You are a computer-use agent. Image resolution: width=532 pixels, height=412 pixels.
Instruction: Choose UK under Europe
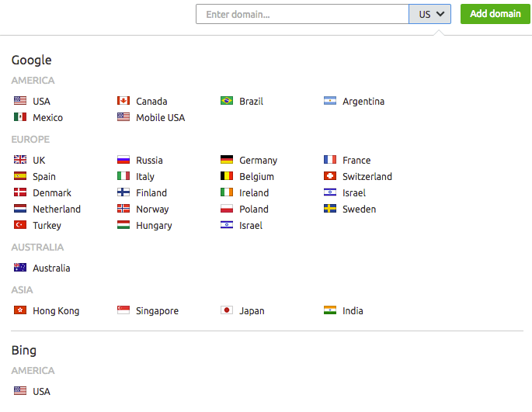tap(39, 161)
